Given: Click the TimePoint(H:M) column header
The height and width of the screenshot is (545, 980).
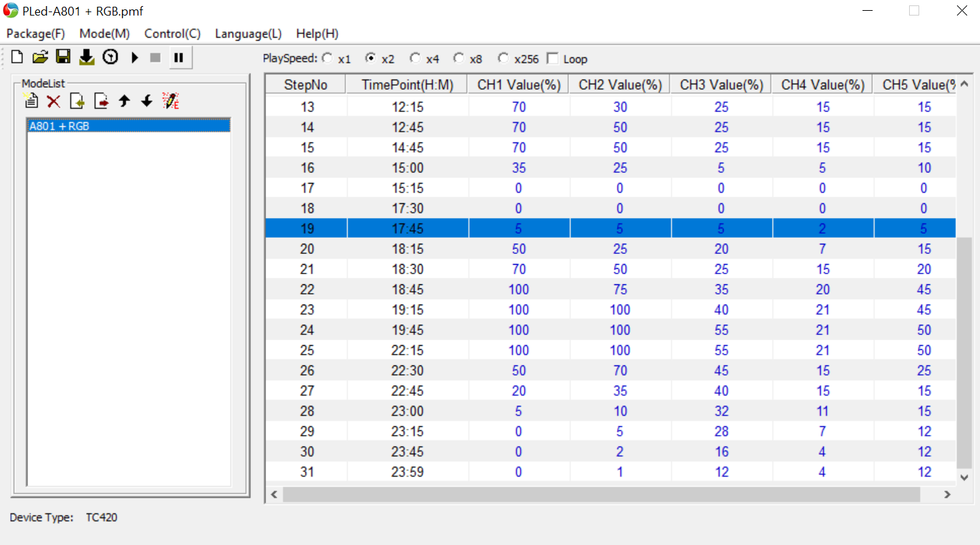Looking at the screenshot, I should click(407, 84).
